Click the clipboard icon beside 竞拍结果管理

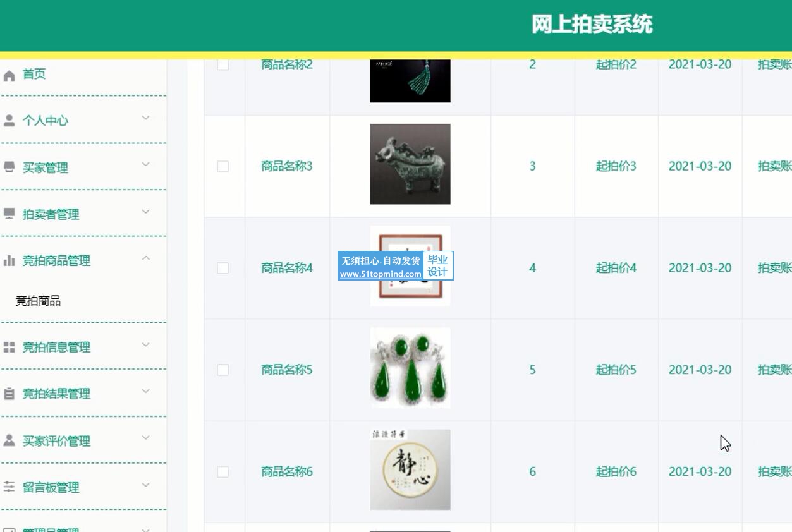tap(9, 394)
